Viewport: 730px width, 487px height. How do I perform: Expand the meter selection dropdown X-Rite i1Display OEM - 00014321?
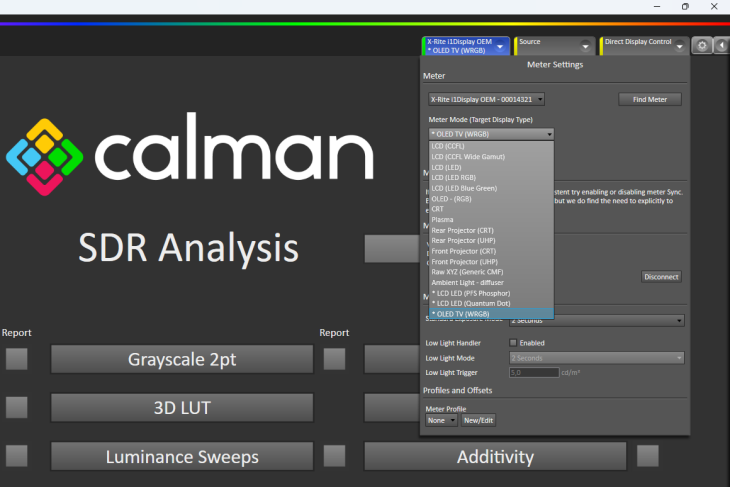(486, 99)
